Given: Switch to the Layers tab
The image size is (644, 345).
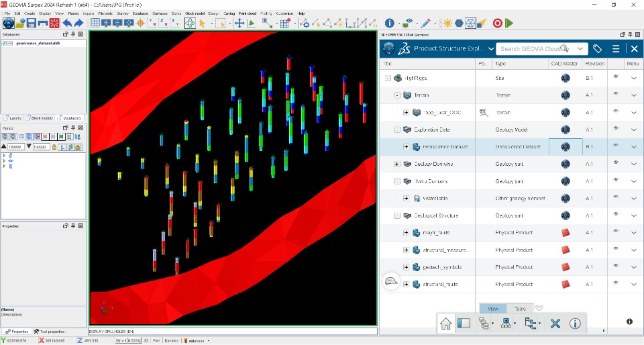Looking at the screenshot, I should pos(12,118).
